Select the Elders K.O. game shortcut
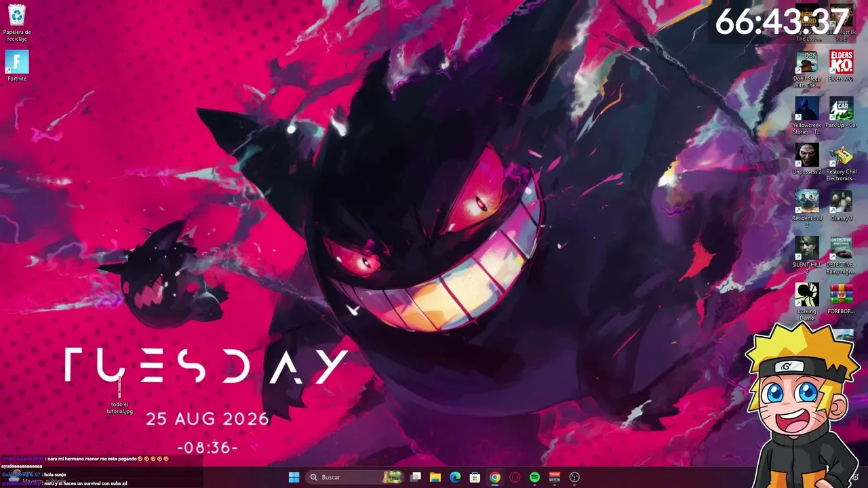Viewport: 868px width, 488px height. [842, 66]
